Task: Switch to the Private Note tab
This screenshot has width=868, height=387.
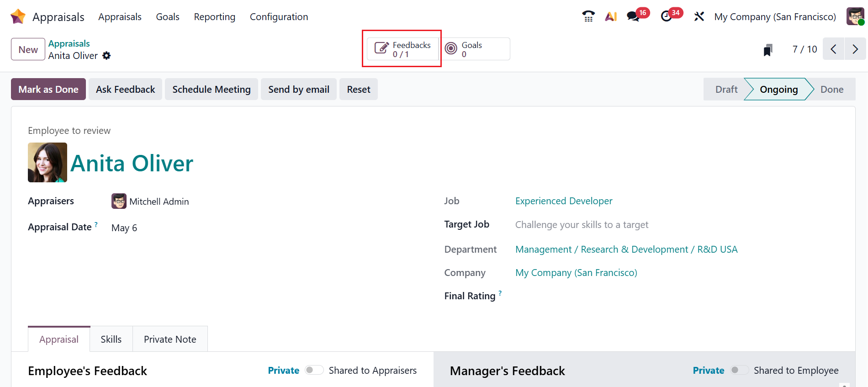Action: coord(170,339)
